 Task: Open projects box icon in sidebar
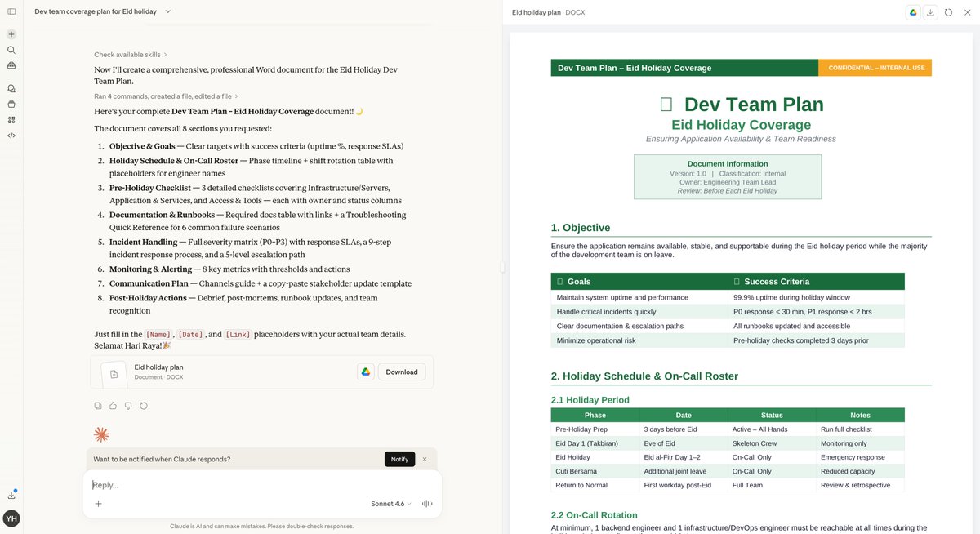[11, 104]
